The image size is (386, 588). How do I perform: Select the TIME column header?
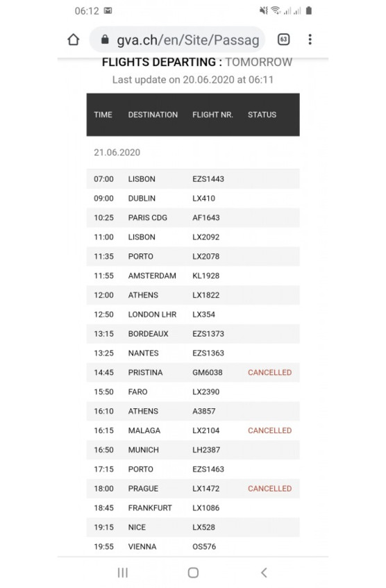(x=103, y=115)
